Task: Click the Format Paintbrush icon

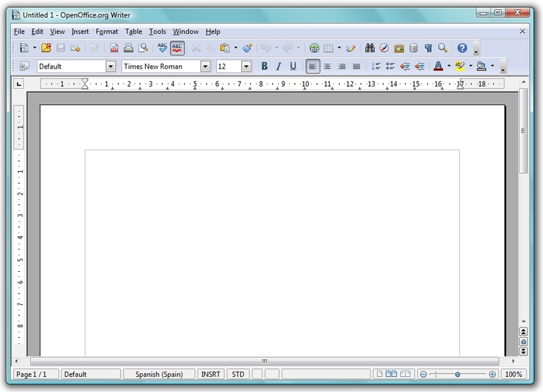Action: point(247,48)
